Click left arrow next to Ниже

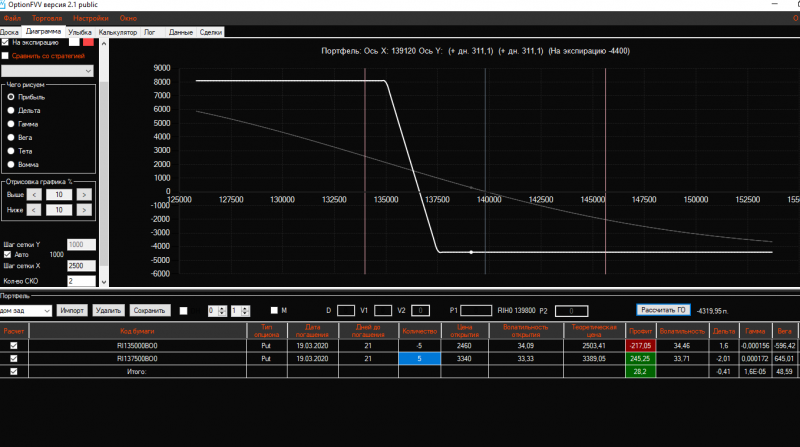(34, 210)
